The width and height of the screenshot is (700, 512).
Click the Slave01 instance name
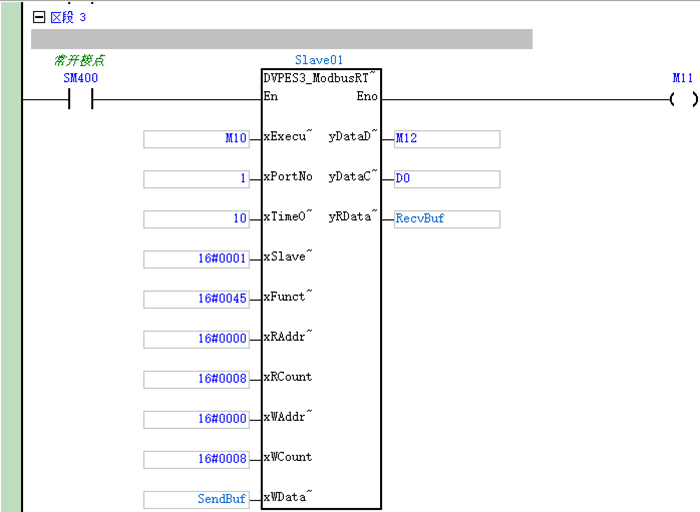coord(319,60)
